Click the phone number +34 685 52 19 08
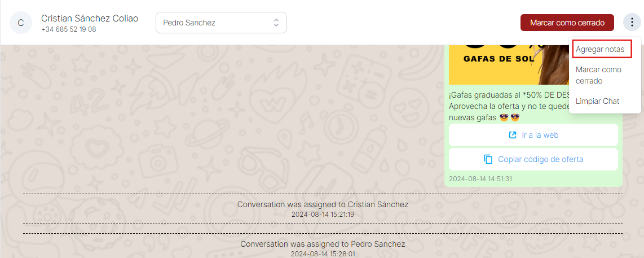Viewport: 644px width, 258px height. [x=68, y=29]
